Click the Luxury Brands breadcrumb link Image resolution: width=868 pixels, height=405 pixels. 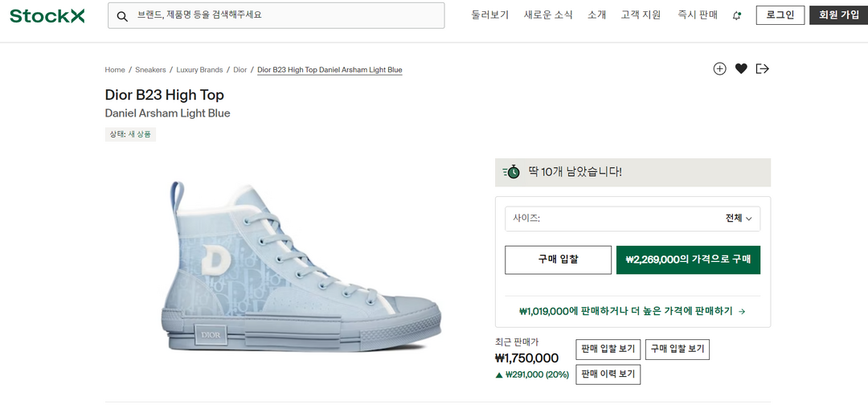(x=200, y=70)
